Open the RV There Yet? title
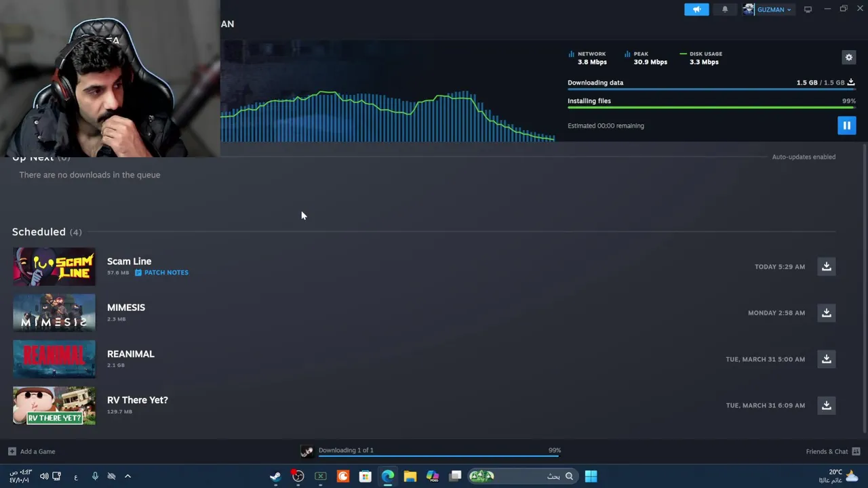868x488 pixels. [x=138, y=400]
